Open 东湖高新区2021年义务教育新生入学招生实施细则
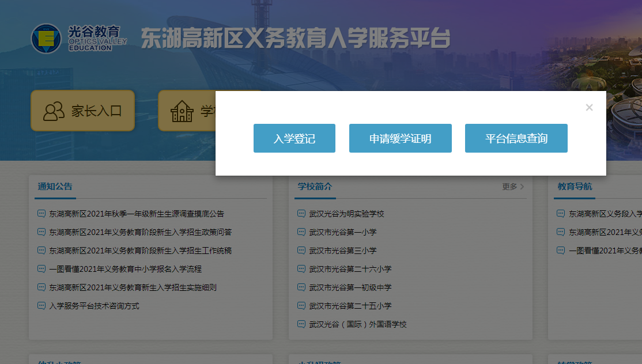 (133, 287)
